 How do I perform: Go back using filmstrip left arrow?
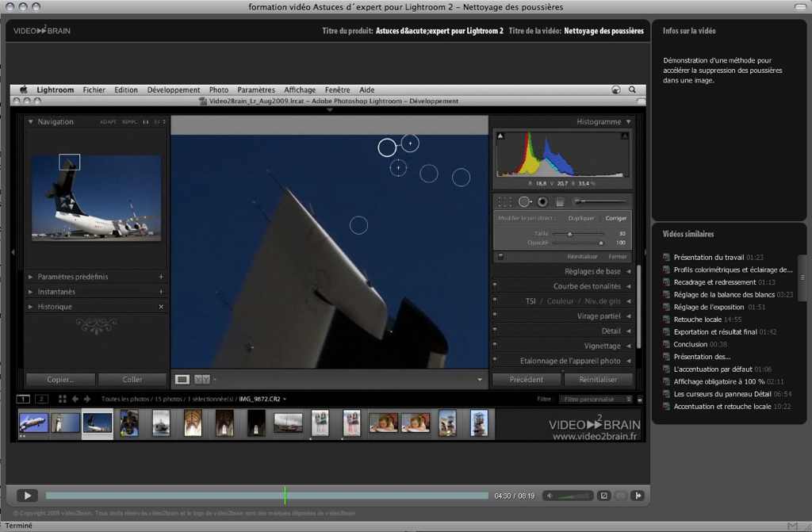(x=75, y=399)
